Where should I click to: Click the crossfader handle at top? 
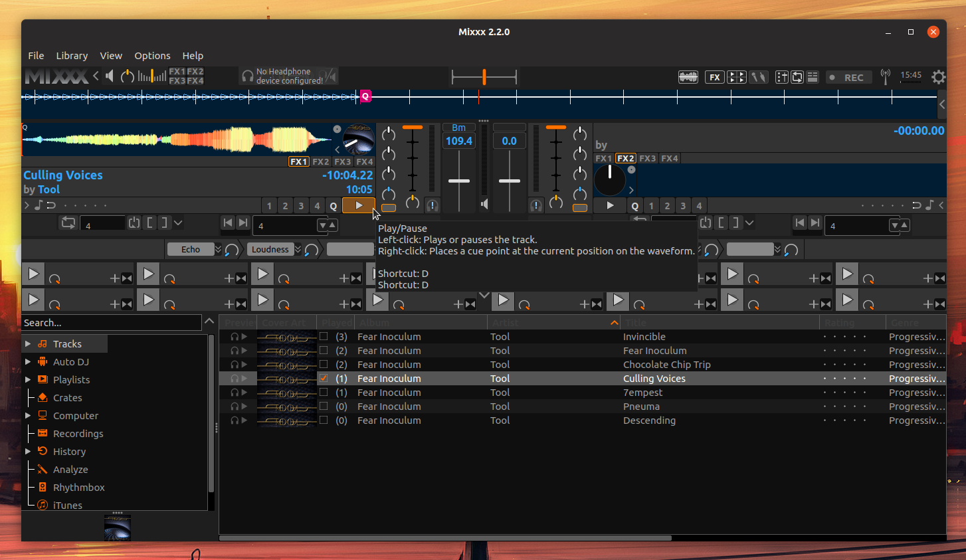pos(484,77)
